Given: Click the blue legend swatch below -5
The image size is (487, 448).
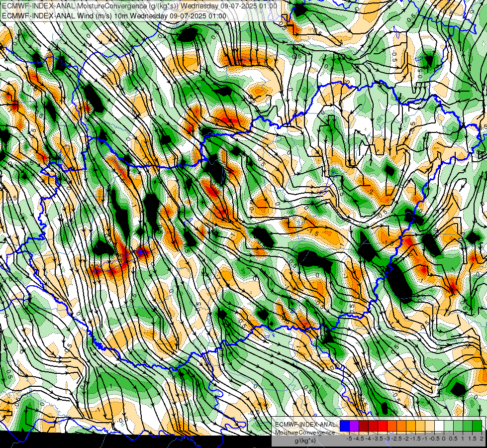Looking at the screenshot, I should tap(345, 426).
